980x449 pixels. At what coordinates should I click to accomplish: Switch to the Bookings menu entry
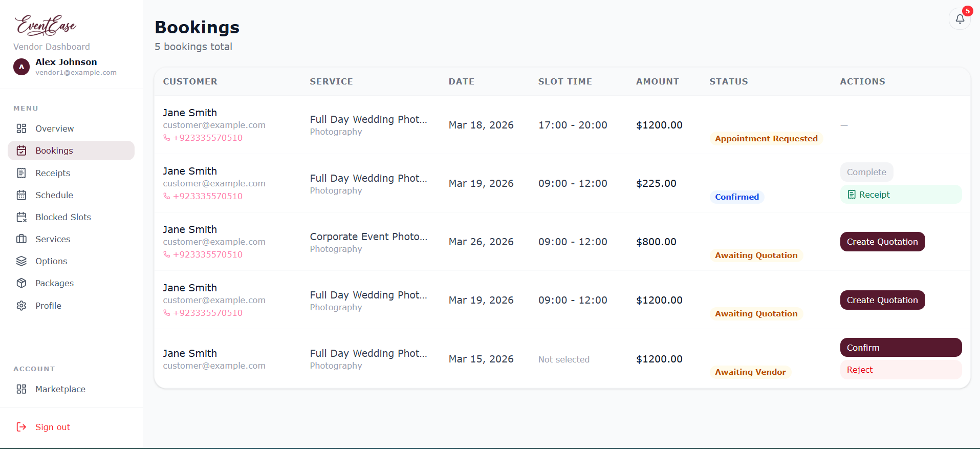(x=53, y=151)
